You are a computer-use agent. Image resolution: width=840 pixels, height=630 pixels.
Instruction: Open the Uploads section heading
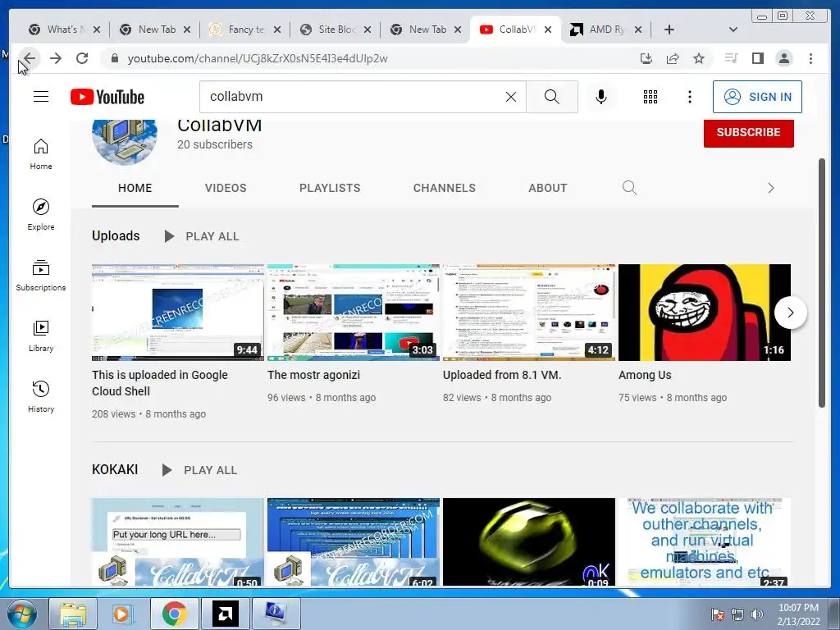(116, 235)
